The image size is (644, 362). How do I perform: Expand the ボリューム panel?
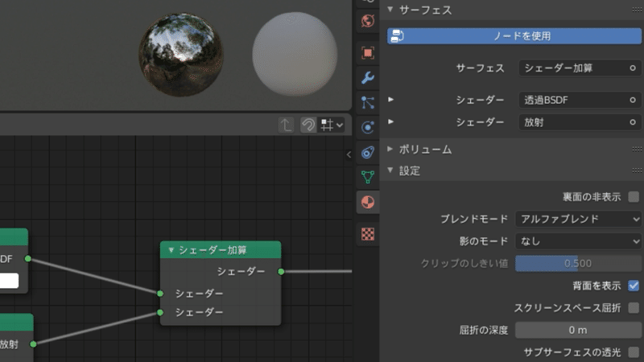390,149
